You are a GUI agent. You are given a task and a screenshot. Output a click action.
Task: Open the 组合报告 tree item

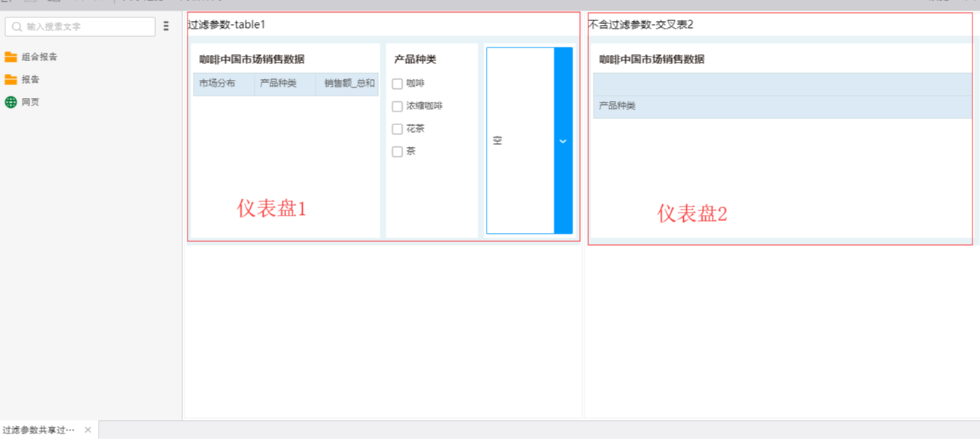click(39, 57)
